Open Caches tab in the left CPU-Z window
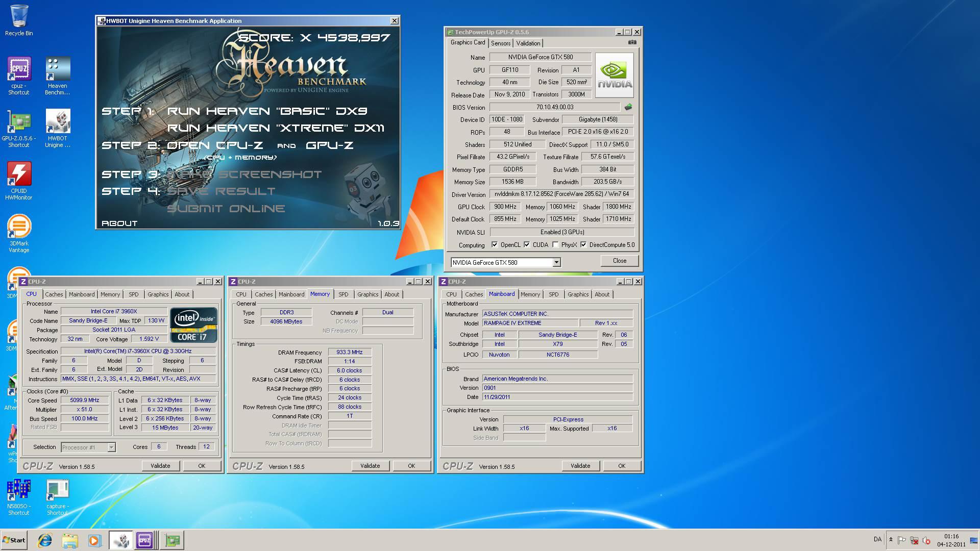The height and width of the screenshot is (551, 980). [x=54, y=294]
